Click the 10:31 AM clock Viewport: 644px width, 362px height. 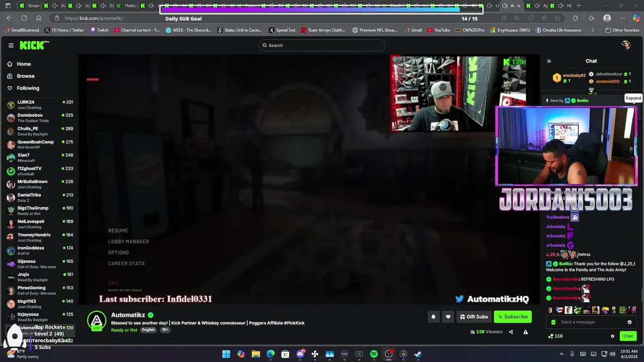pyautogui.click(x=629, y=351)
